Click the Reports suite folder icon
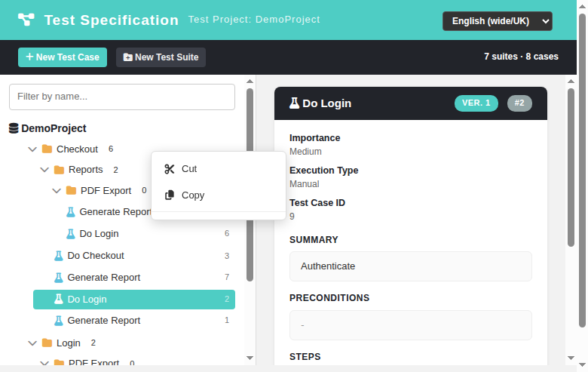 (59, 170)
